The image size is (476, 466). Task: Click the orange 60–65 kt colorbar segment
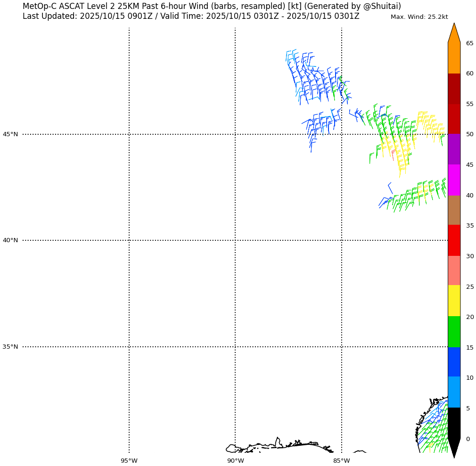(454, 58)
